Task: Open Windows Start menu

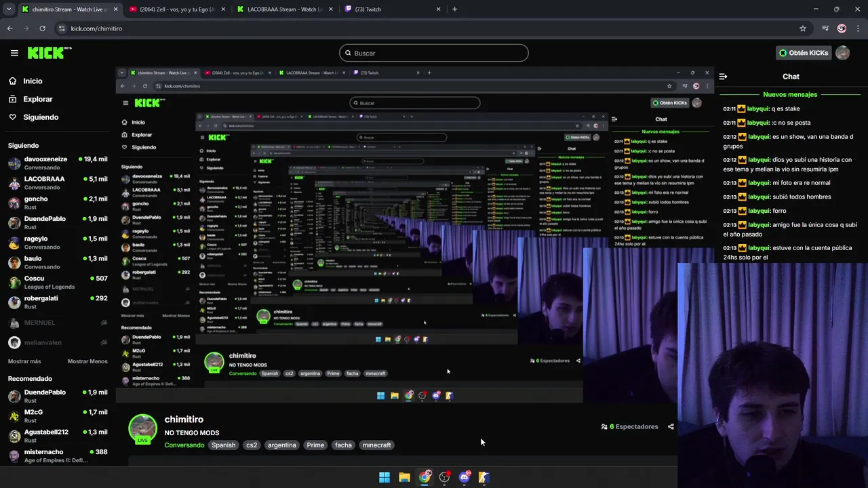Action: [x=384, y=477]
